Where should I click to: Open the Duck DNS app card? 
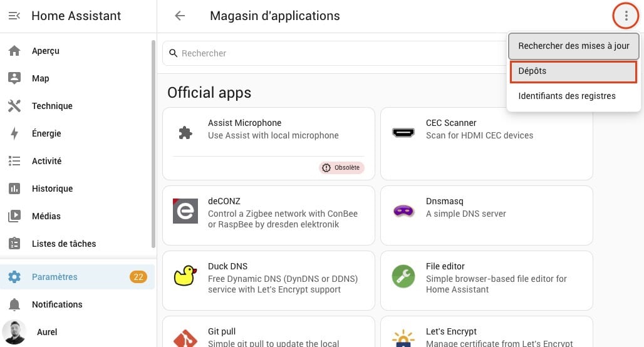(x=269, y=281)
